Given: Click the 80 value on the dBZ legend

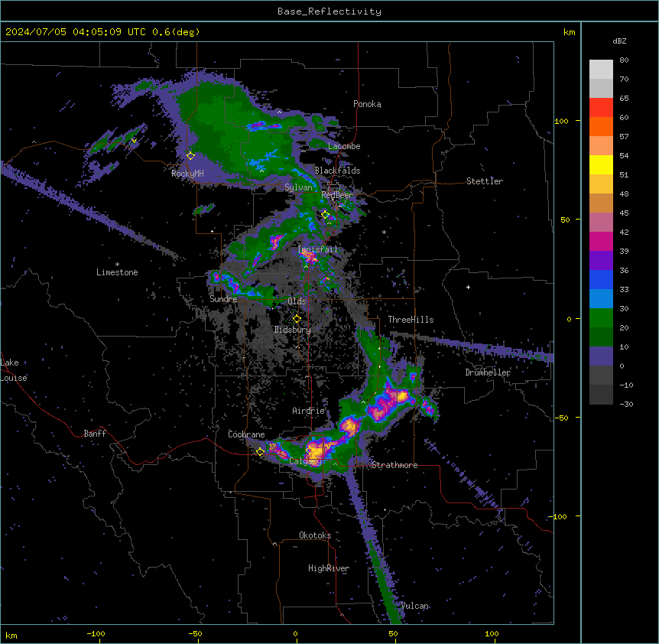Looking at the screenshot, I should [624, 60].
